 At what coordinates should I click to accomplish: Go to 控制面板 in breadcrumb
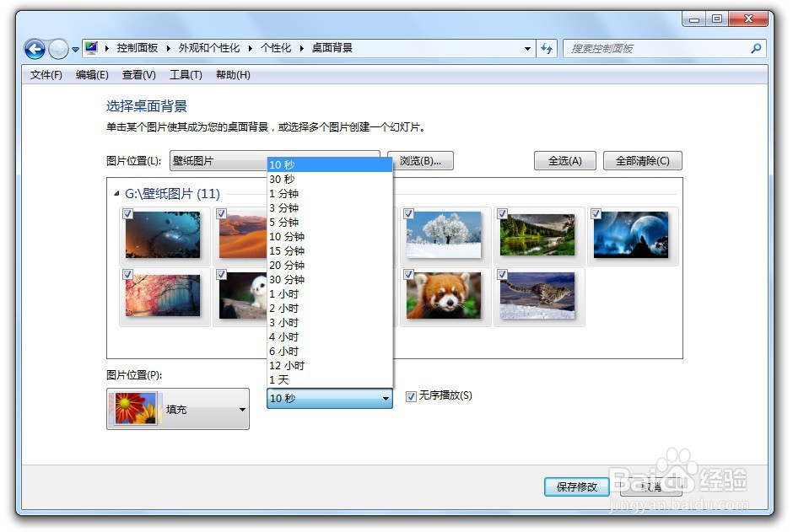137,48
